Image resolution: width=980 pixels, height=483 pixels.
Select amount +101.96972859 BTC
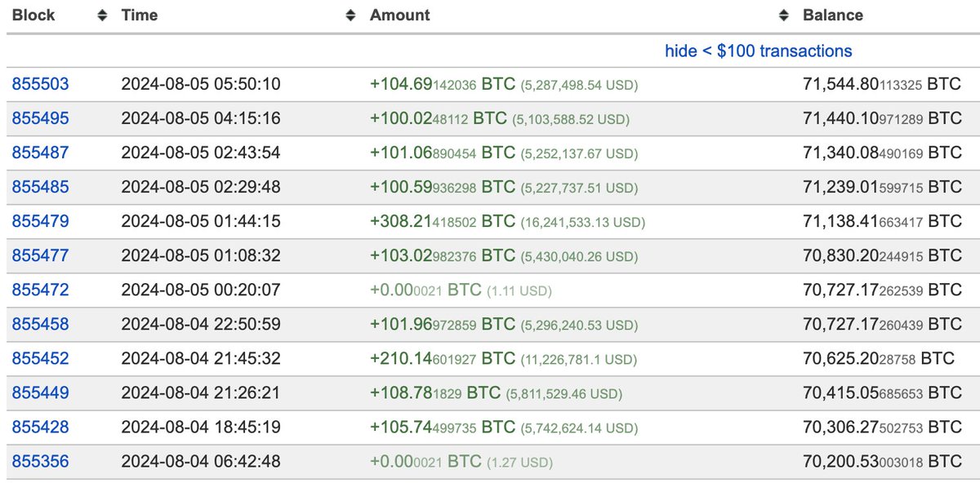[x=443, y=324]
